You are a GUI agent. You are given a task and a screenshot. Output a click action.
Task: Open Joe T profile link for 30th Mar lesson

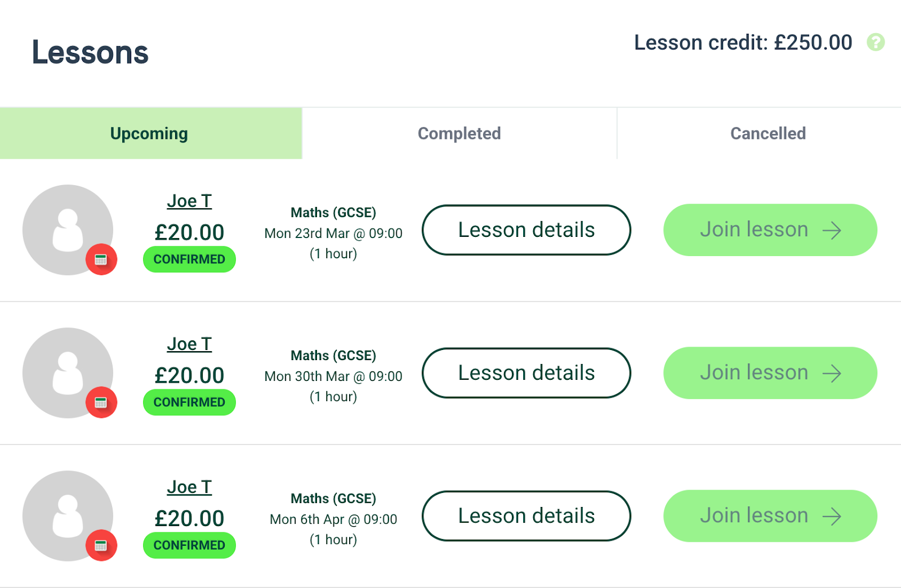(x=189, y=344)
